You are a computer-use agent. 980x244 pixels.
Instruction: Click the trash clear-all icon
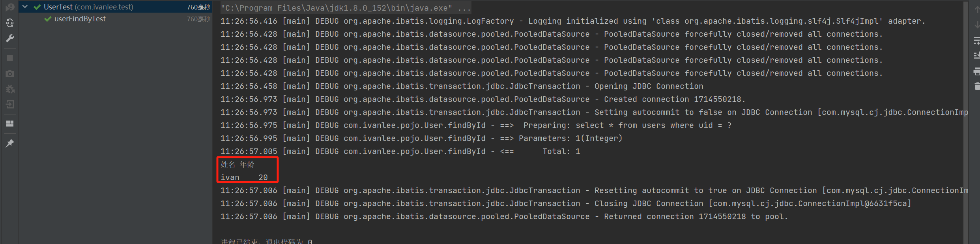coord(977,86)
